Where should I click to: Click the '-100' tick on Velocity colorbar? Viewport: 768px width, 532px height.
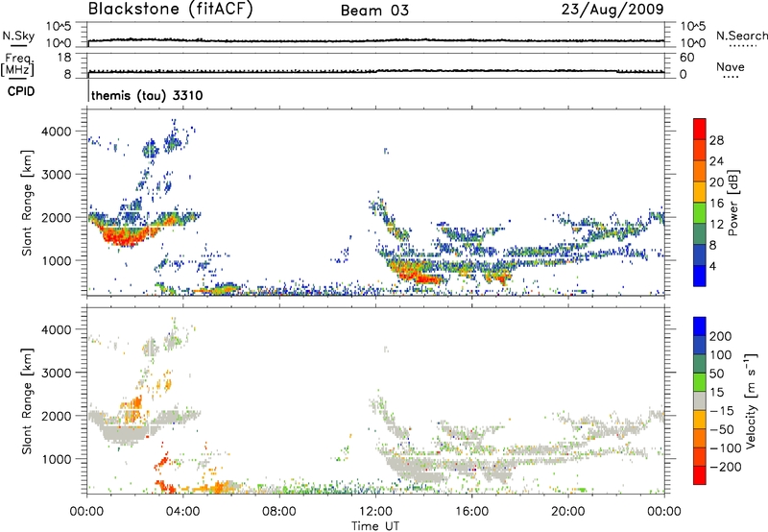[726, 447]
